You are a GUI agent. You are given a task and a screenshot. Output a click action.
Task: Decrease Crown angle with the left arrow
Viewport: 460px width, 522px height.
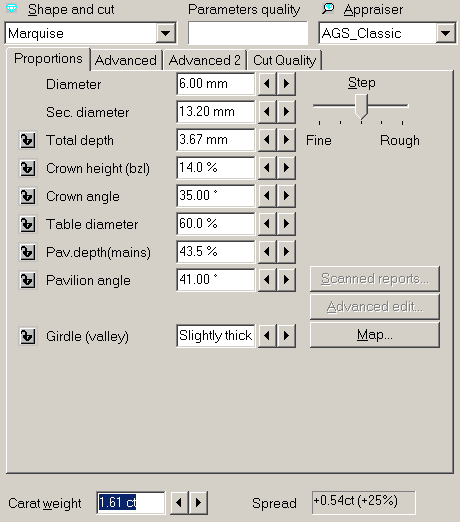(x=267, y=196)
